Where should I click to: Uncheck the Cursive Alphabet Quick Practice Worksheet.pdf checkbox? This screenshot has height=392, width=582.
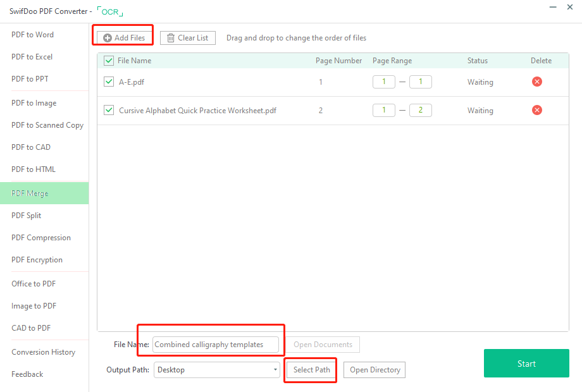109,110
